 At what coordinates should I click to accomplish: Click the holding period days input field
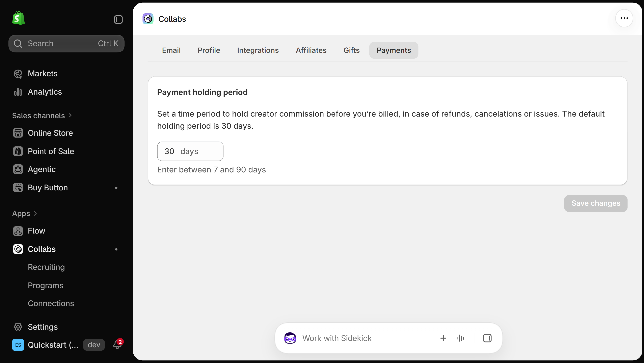(x=190, y=151)
